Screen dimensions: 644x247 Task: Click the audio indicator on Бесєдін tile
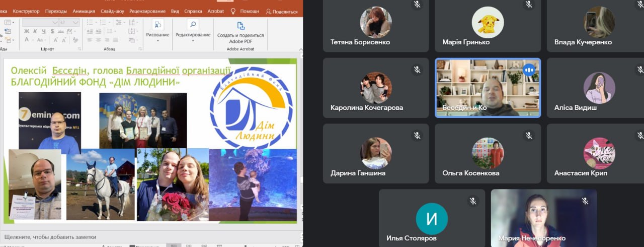click(x=529, y=70)
